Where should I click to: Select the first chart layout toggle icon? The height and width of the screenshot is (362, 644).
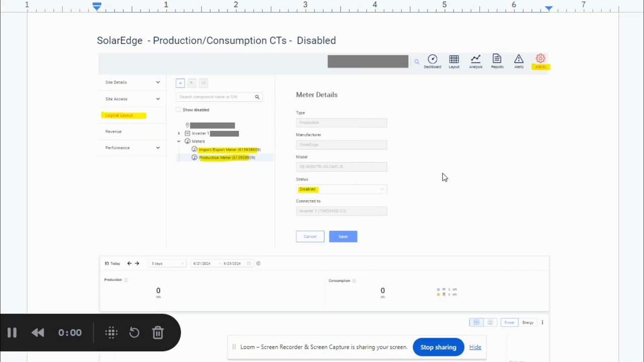click(476, 322)
